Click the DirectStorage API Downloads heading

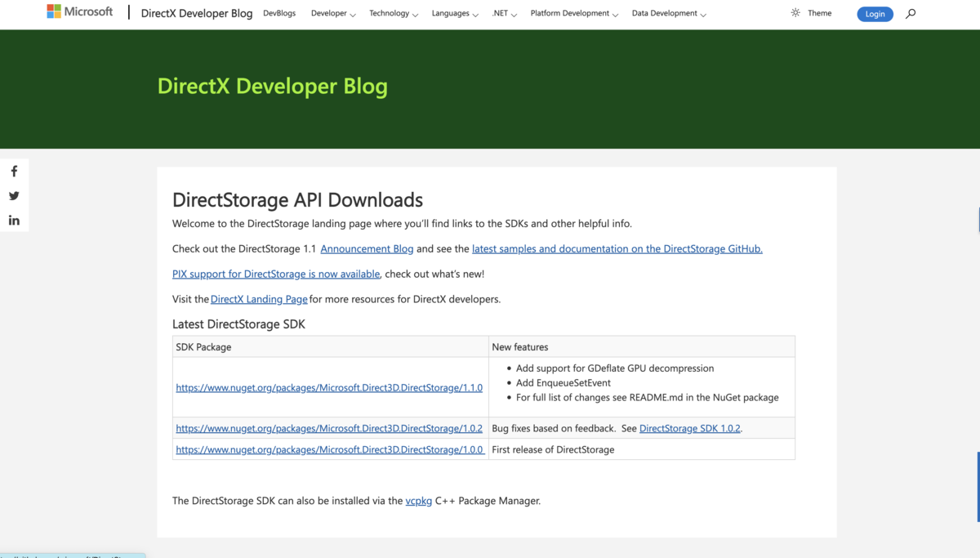tap(297, 199)
